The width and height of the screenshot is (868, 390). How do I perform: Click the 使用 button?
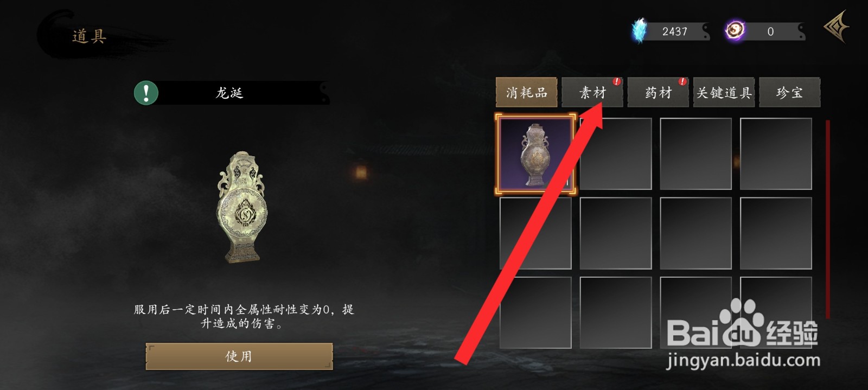(239, 356)
